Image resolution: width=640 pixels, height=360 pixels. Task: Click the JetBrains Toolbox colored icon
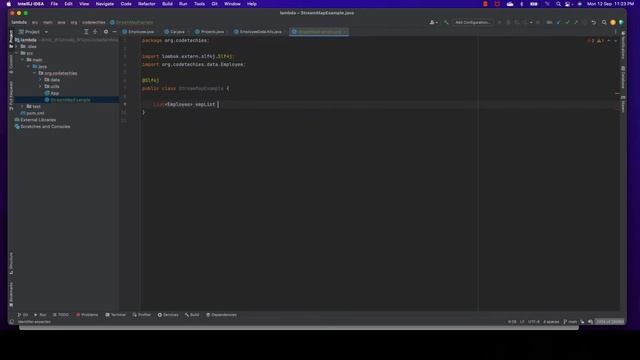(x=621, y=22)
